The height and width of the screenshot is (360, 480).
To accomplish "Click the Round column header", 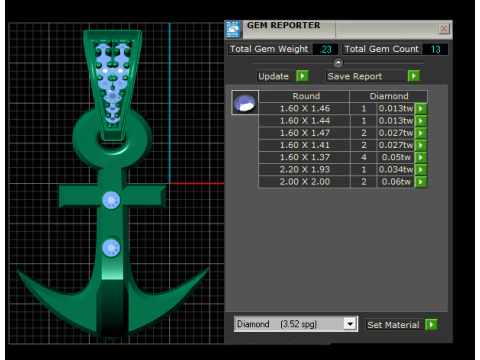I will pos(305,96).
